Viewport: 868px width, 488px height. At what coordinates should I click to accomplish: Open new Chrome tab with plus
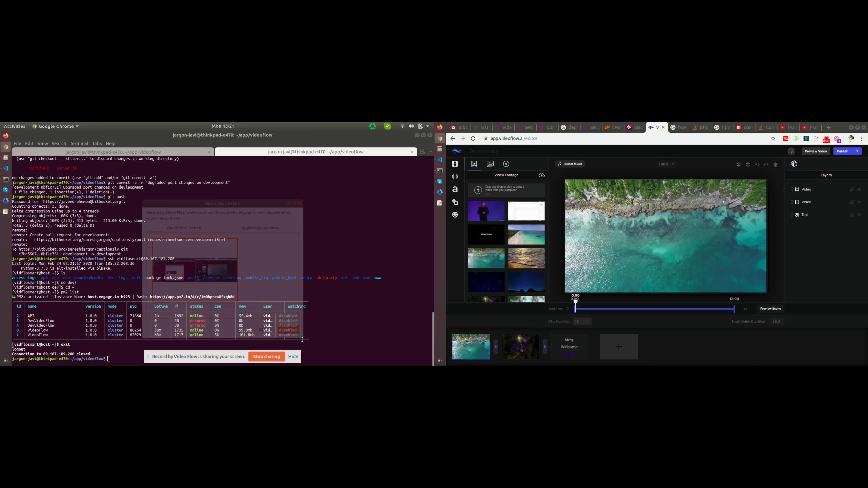pos(829,127)
